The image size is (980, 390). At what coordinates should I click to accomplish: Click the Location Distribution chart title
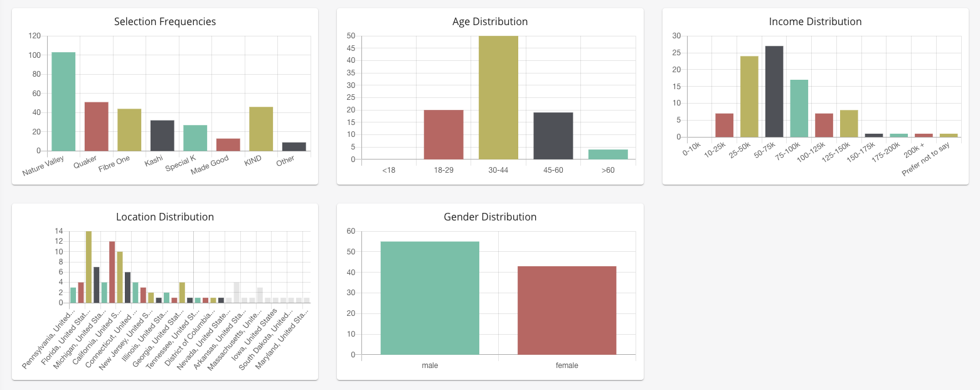tap(165, 217)
